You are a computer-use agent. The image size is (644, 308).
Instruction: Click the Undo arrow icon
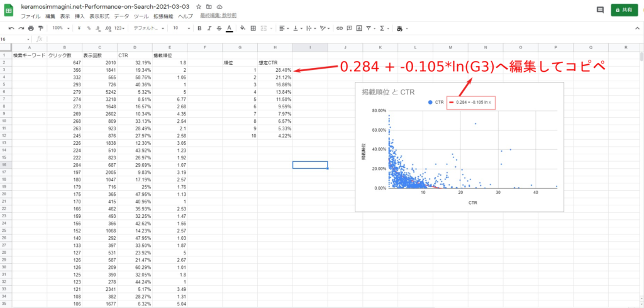coord(11,28)
